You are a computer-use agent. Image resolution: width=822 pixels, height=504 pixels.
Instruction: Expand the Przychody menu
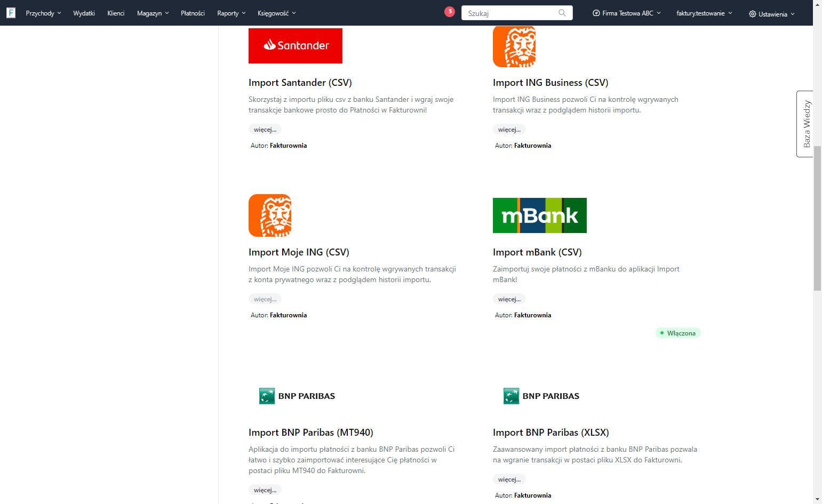pos(44,13)
